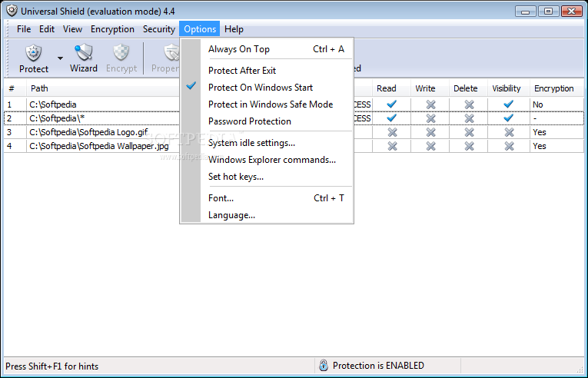Screen dimensions: 588x378
Task: Toggle Read checkmark for C:\Softpedia row
Action: pos(391,104)
